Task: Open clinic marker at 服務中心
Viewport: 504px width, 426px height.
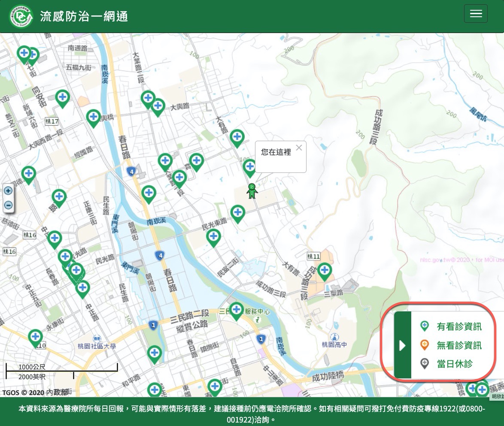Action: click(237, 311)
